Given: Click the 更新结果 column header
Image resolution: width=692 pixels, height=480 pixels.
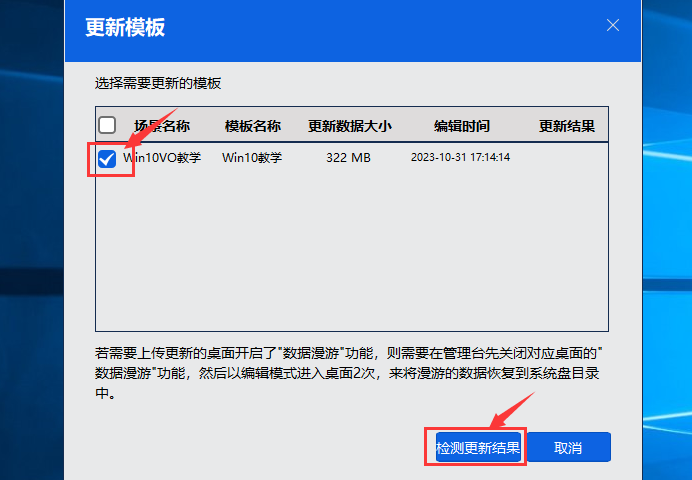Looking at the screenshot, I should pyautogui.click(x=567, y=127).
